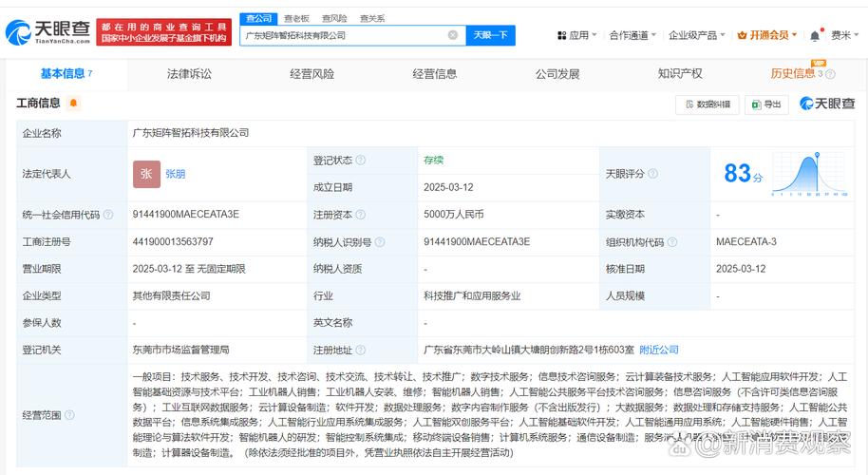The image size is (868, 475).
Task: Click help icon next to 经营范围
Action: pos(69,414)
